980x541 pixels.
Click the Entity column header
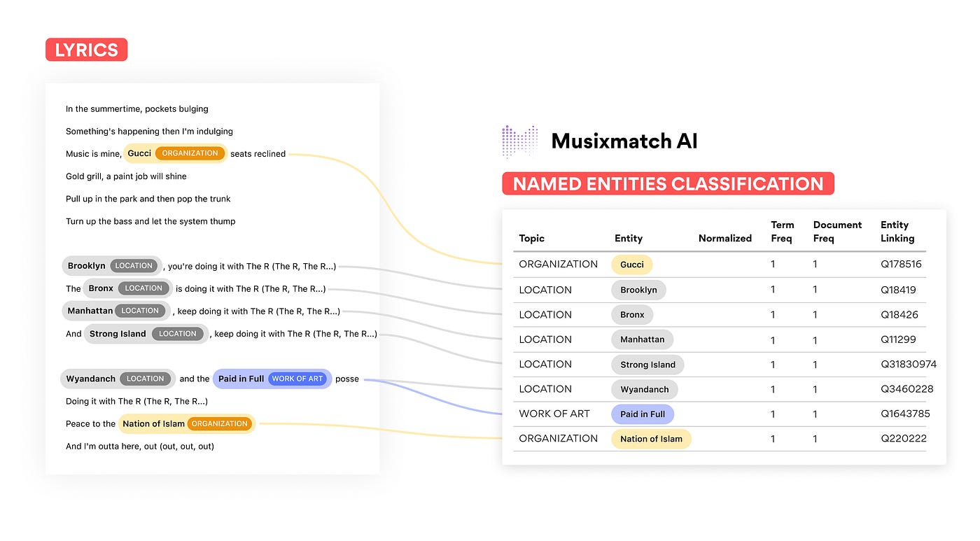point(629,238)
